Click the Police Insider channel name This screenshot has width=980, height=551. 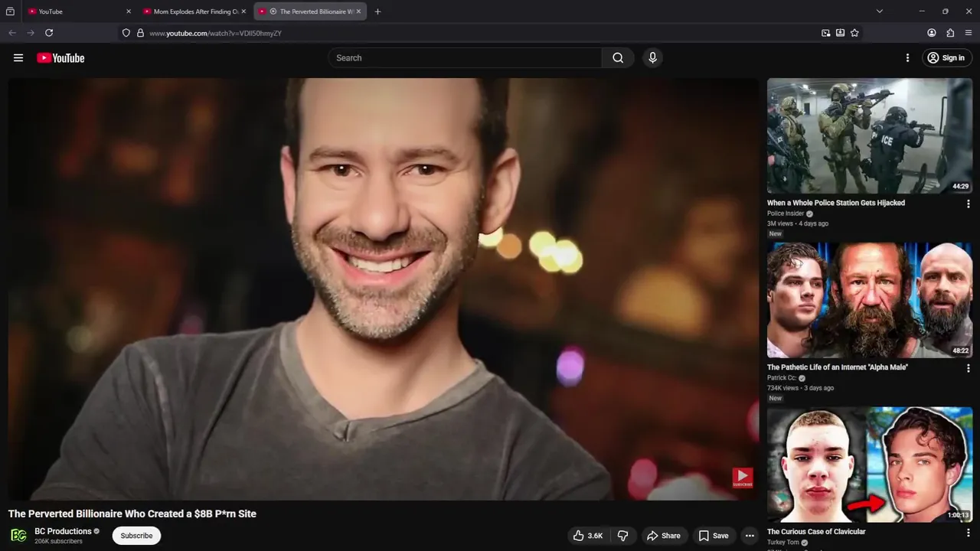[786, 214]
